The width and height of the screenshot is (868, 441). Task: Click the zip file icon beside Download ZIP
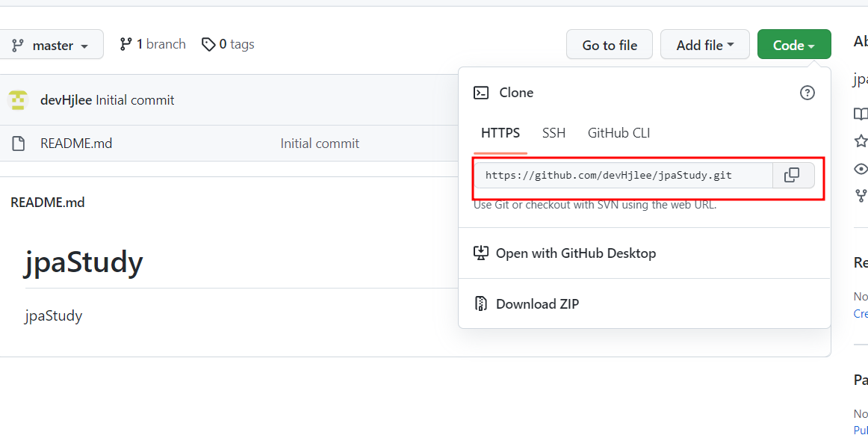tap(481, 303)
